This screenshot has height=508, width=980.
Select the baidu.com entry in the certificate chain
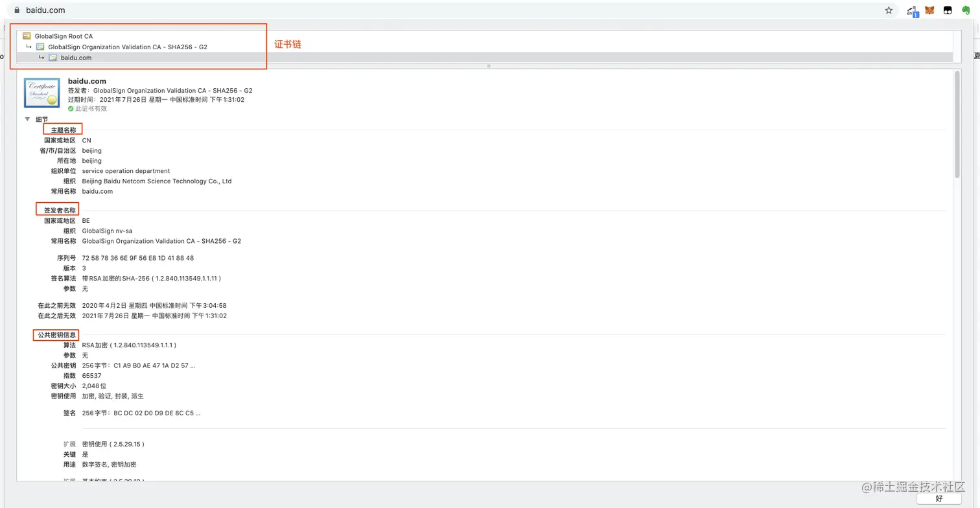[76, 58]
